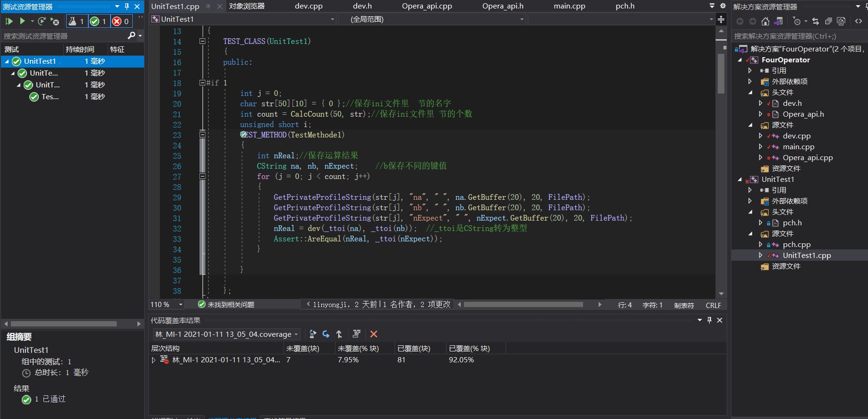Toggle the passed tests filter showing 1

(99, 21)
